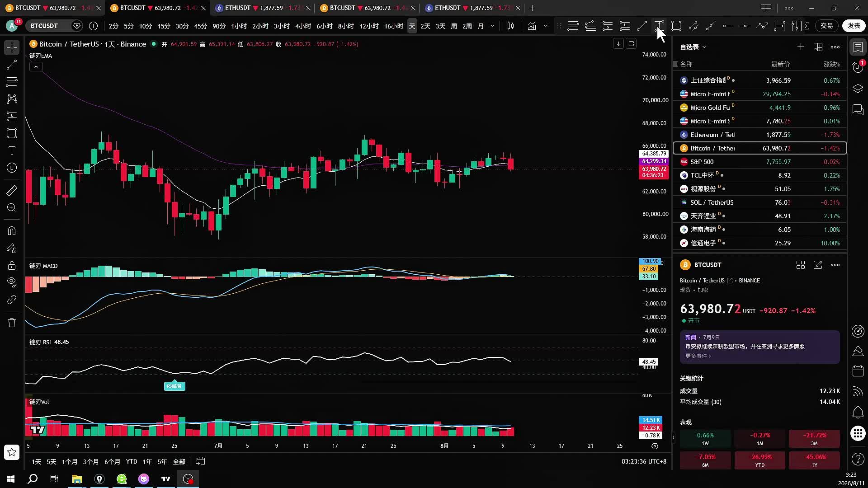Select the 月 interval
Image resolution: width=868 pixels, height=488 pixels.
(481, 26)
